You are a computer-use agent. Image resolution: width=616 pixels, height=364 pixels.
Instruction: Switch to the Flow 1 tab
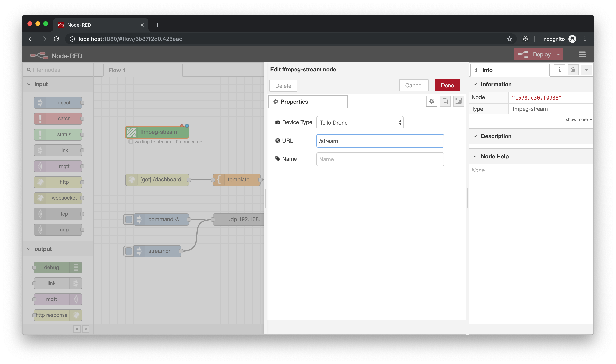[x=117, y=70]
